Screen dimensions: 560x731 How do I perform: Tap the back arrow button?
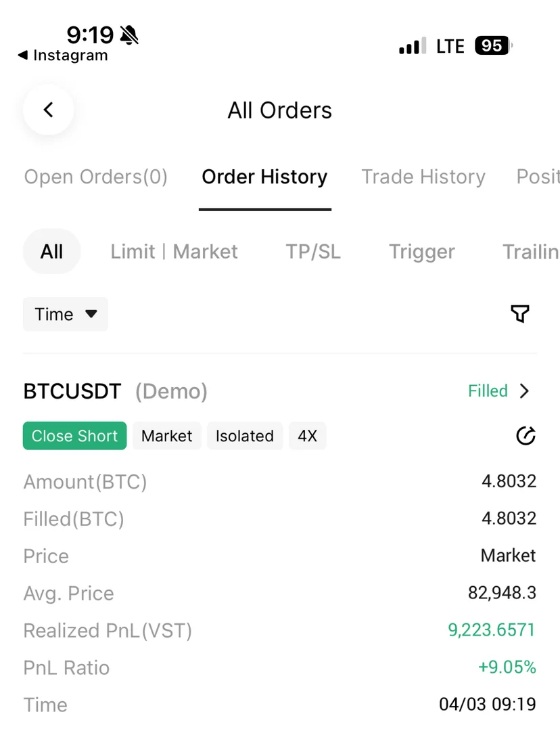tap(48, 110)
